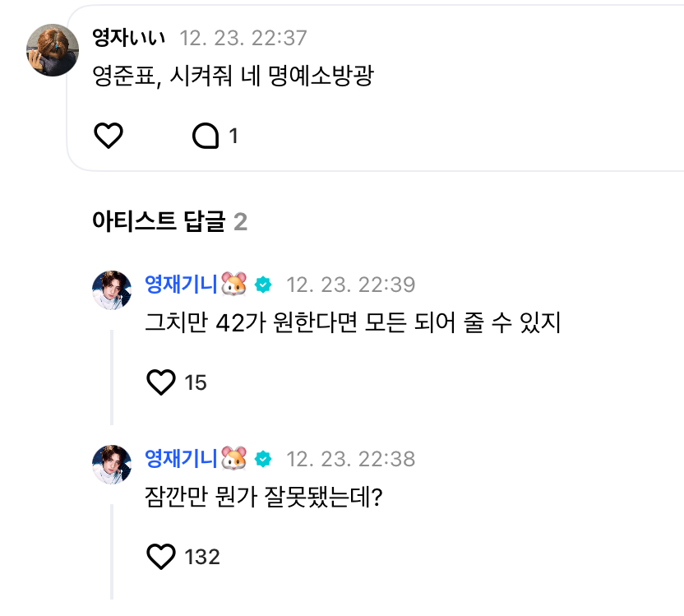Open 영재기니's avatar on the 22:39 reply
This screenshot has width=684, height=616.
click(x=112, y=290)
